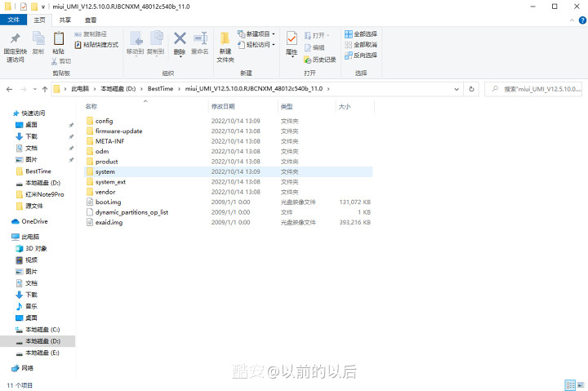Screen dimensions: 588x391
Task: Switch to details view icon
Action: click(570, 385)
